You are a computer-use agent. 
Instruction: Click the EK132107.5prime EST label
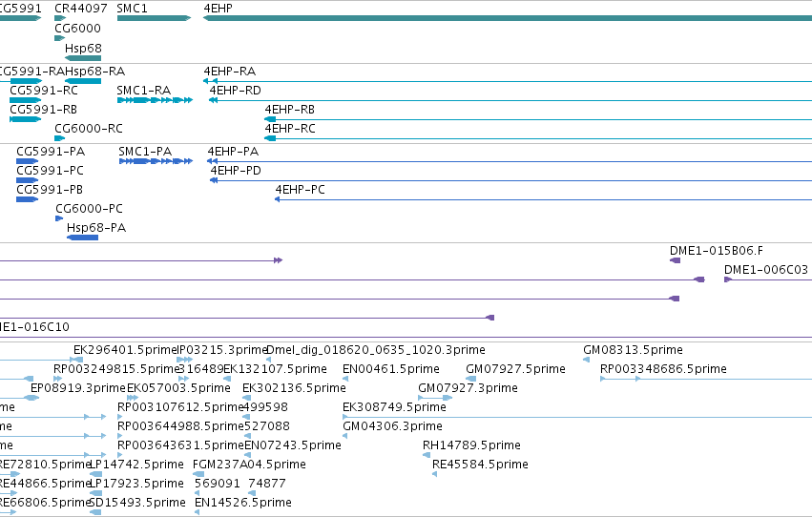(x=275, y=369)
